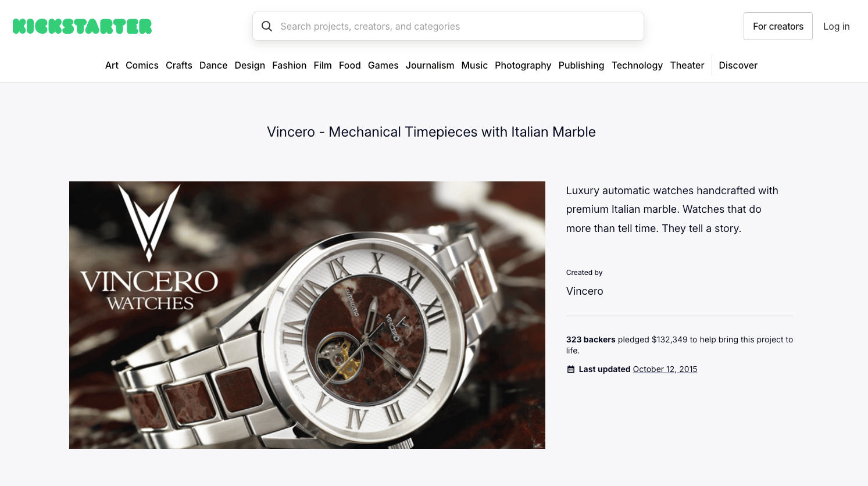The width and height of the screenshot is (868, 486).
Task: Browse the Fashion category
Action: tap(289, 65)
